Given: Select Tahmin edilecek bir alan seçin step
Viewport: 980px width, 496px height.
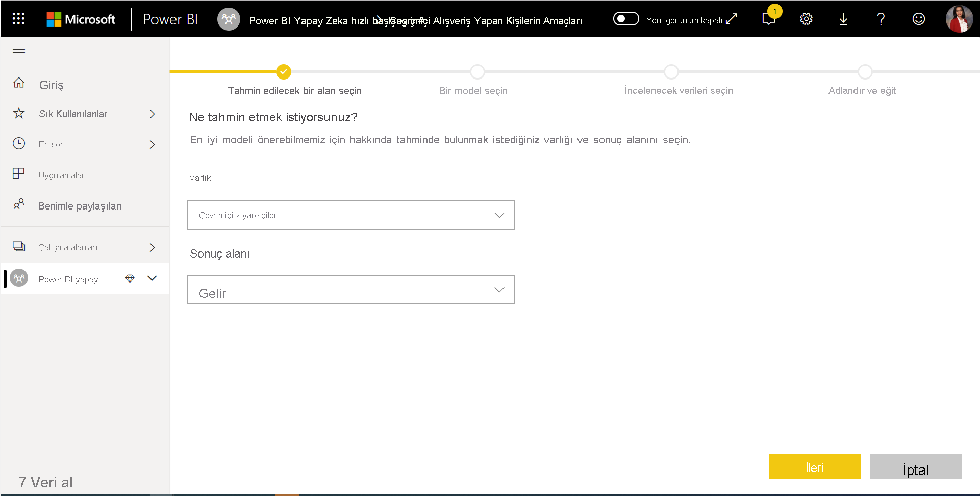Looking at the screenshot, I should click(x=294, y=91).
